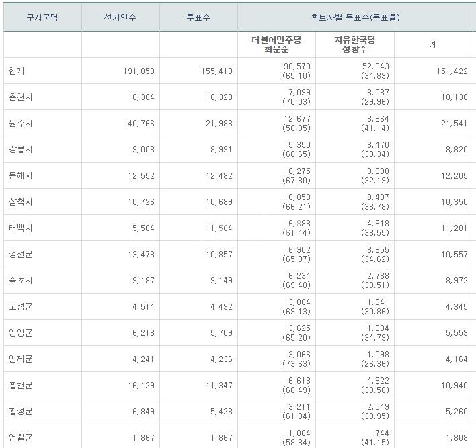This screenshot has width=476, height=448.
Task: Click 홍천군 electorate value 16,129
Action: pos(141,386)
